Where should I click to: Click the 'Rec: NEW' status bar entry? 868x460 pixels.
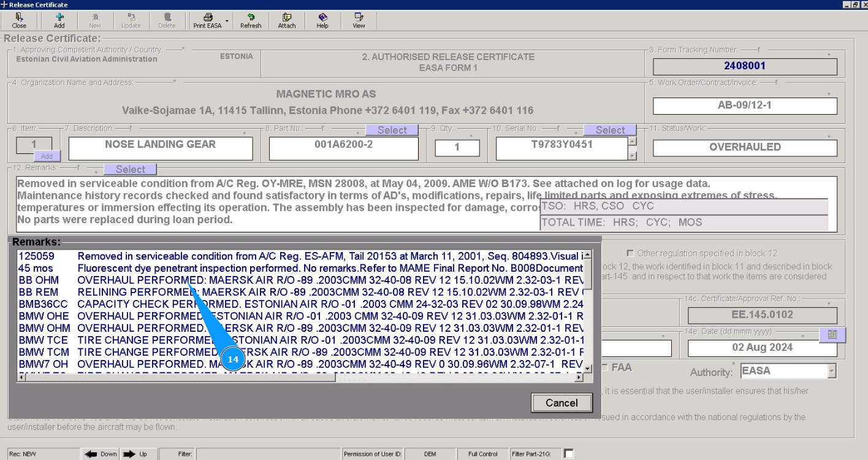(43, 454)
